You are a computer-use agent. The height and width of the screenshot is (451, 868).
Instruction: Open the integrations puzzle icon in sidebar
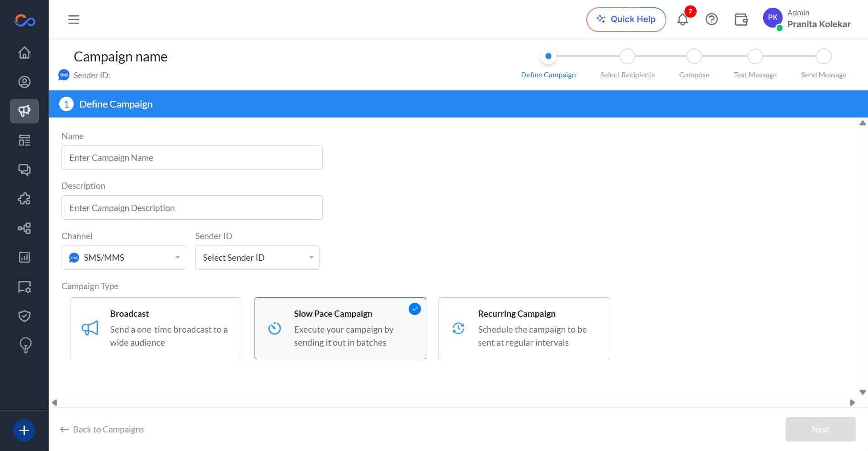pyautogui.click(x=24, y=199)
